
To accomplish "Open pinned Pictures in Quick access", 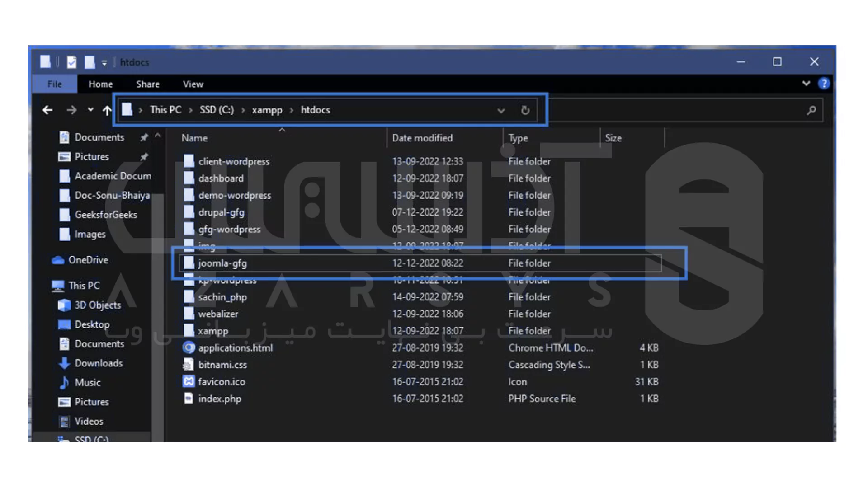I will (x=92, y=157).
